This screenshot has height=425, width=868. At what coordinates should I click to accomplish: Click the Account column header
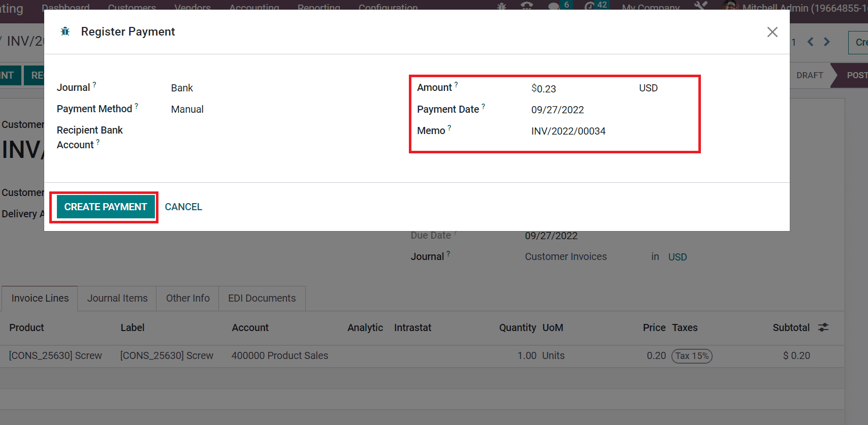(250, 328)
